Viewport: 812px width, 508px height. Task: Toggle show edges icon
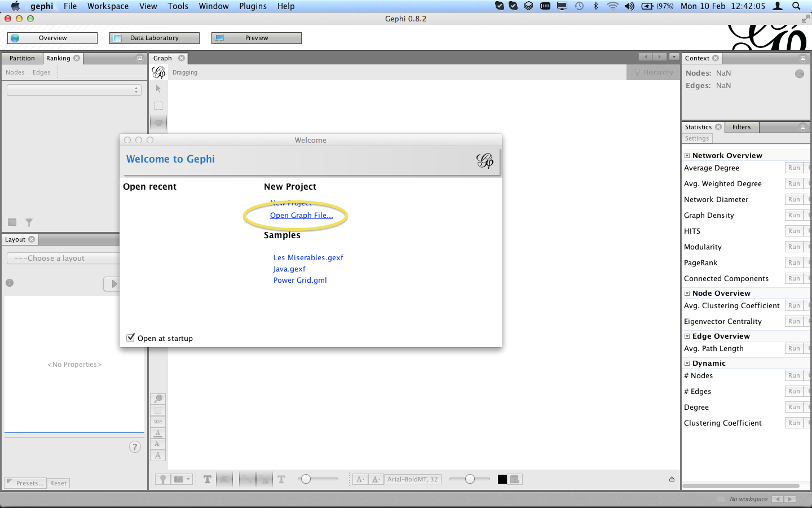tap(247, 479)
